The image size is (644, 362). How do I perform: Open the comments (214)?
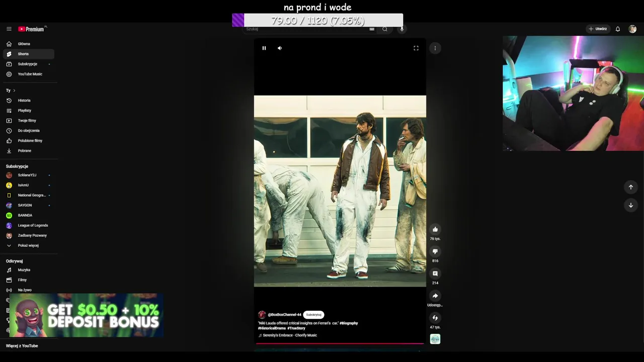435,274
